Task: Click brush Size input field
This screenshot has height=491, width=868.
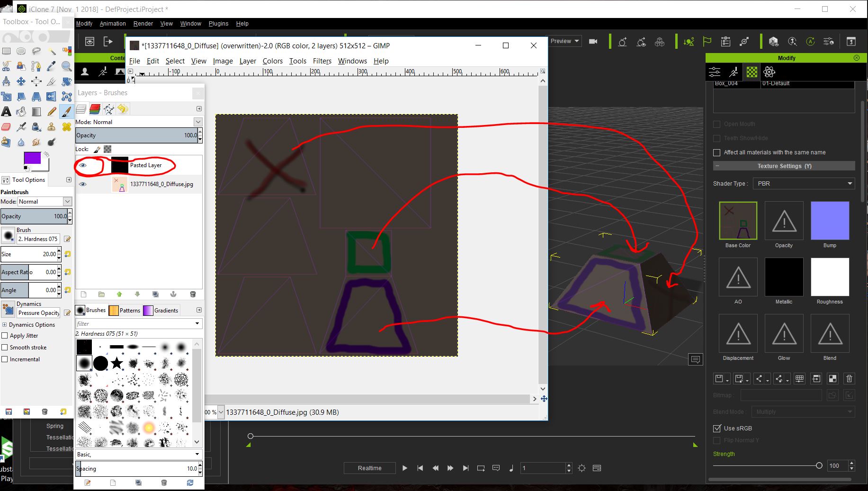Action: click(x=28, y=254)
